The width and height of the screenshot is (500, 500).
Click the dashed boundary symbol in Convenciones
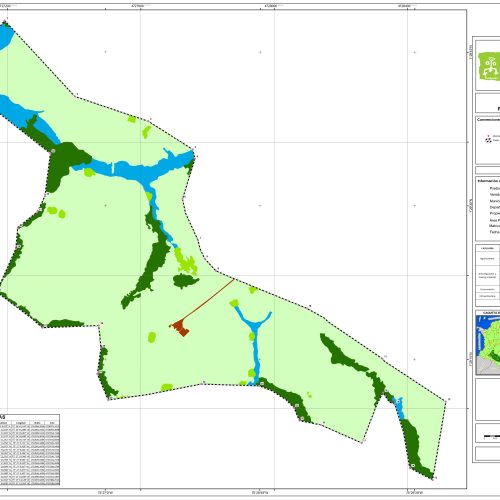point(488,140)
